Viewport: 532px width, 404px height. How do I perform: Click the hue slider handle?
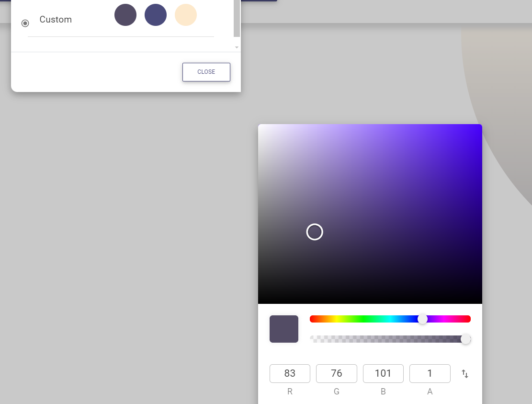coord(423,319)
